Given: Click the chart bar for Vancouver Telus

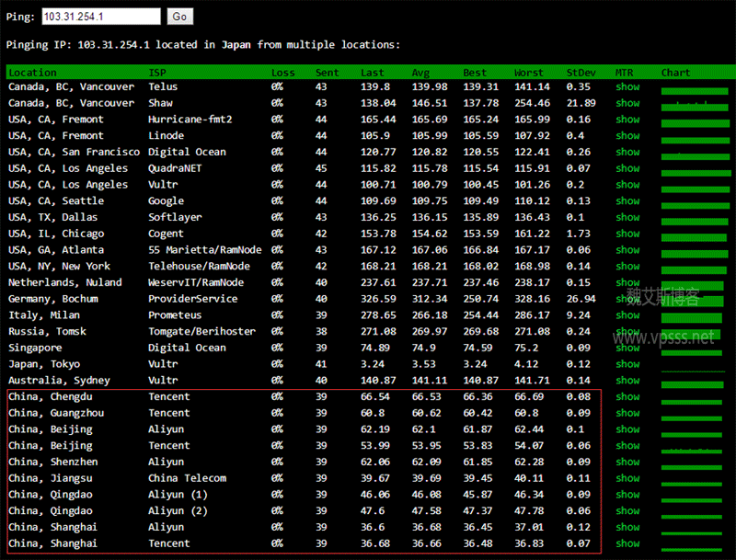Looking at the screenshot, I should coord(695,90).
